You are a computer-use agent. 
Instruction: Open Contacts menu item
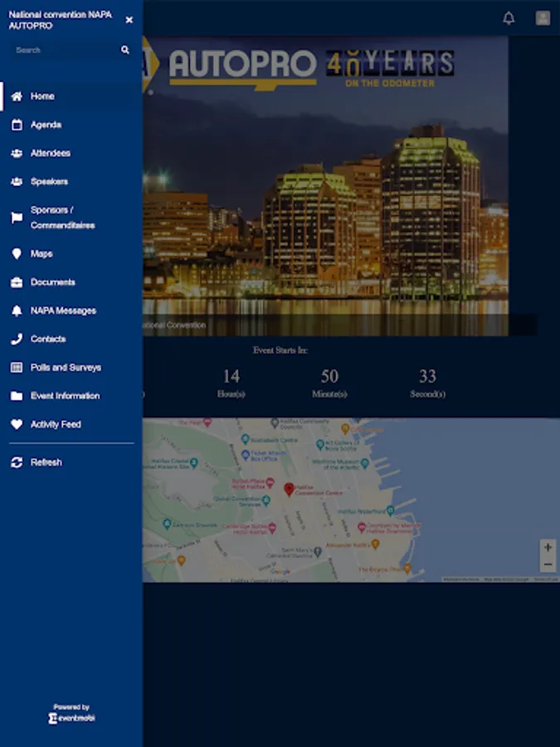(71, 339)
